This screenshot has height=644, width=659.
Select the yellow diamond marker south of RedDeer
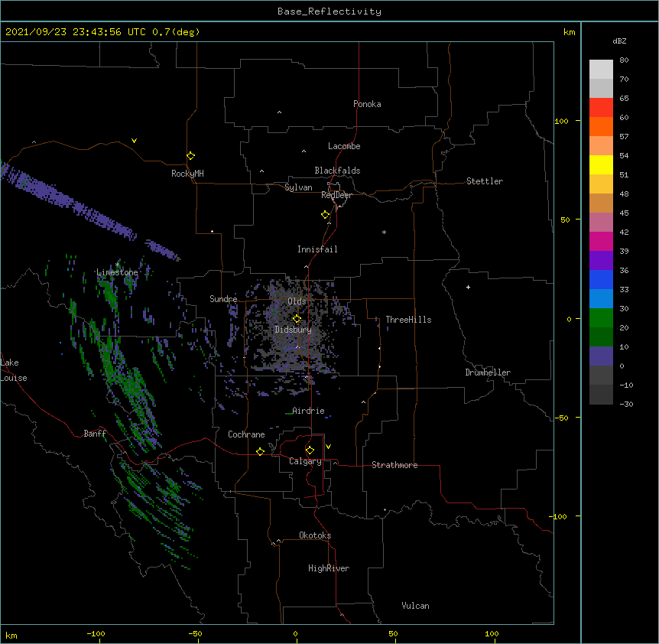(325, 215)
